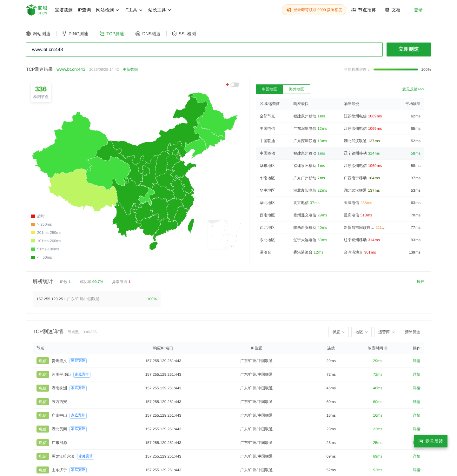Image resolution: width=457 pixels, height=476 pixels.
Task: Switch to the 中国地区 tab
Action: (269, 89)
